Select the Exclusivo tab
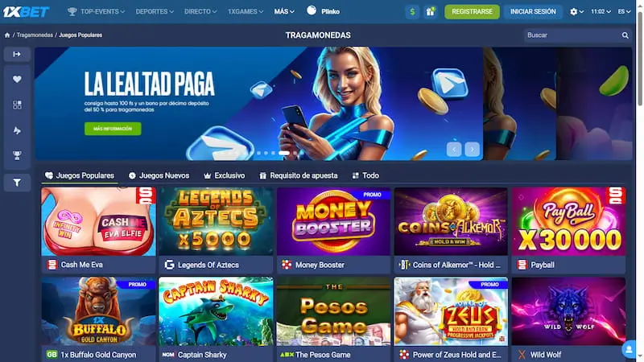644x362 pixels. [225, 175]
